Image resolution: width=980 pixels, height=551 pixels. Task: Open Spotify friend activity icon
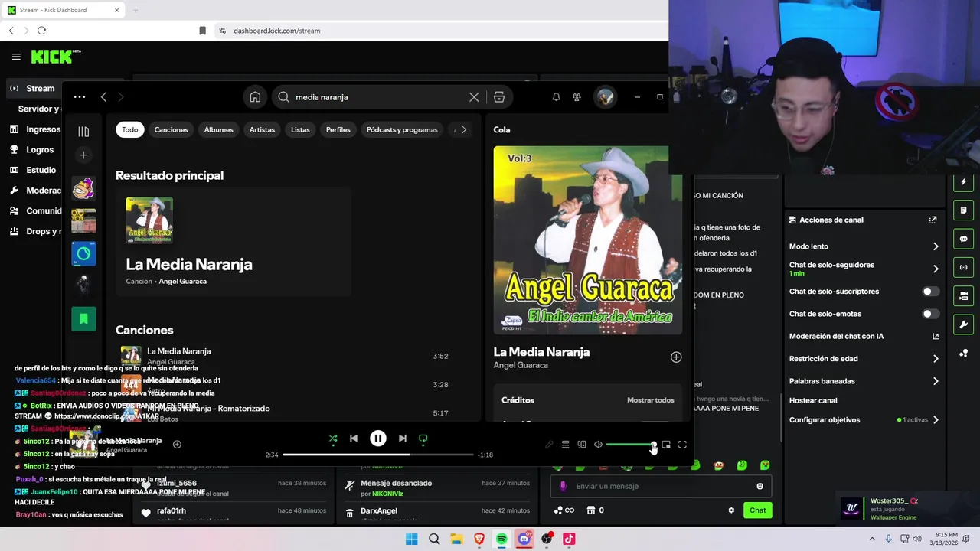coord(577,97)
